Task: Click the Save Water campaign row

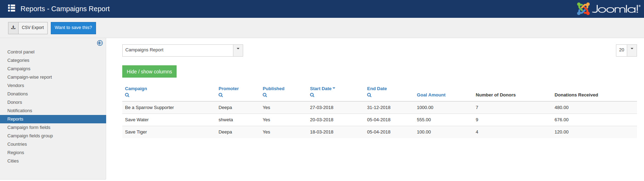Action: (137, 120)
